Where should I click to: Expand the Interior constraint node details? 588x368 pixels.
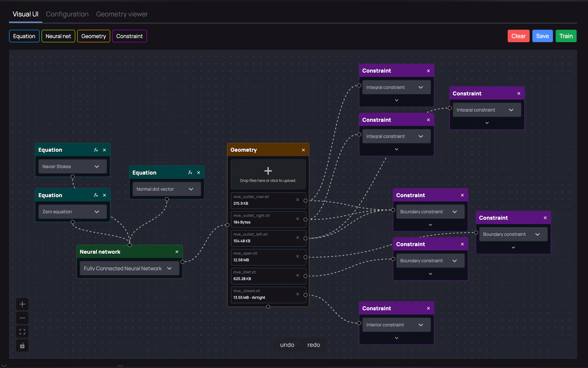tap(397, 338)
